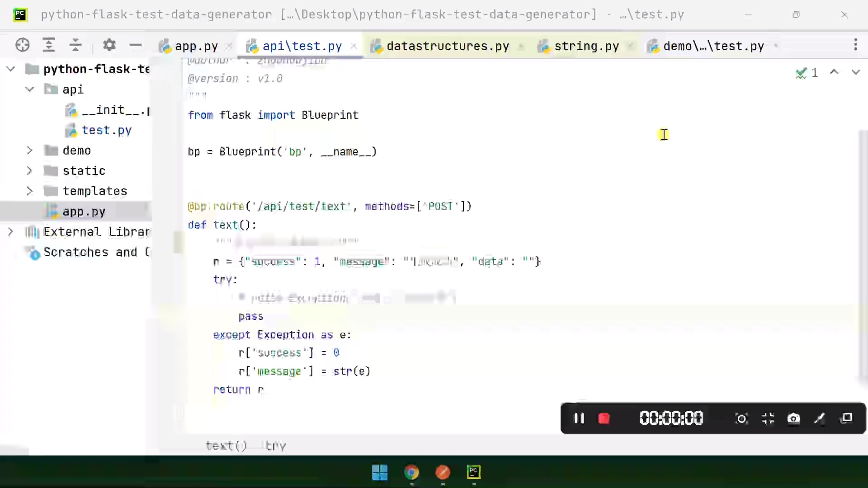The image size is (868, 488).
Task: Expand External Libraries
Action: coord(10,231)
